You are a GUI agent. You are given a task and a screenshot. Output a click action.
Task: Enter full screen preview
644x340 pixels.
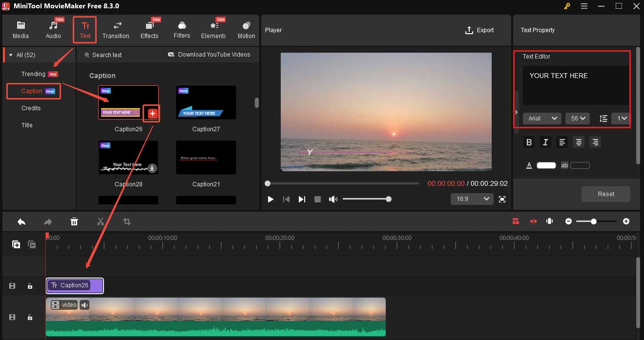502,199
